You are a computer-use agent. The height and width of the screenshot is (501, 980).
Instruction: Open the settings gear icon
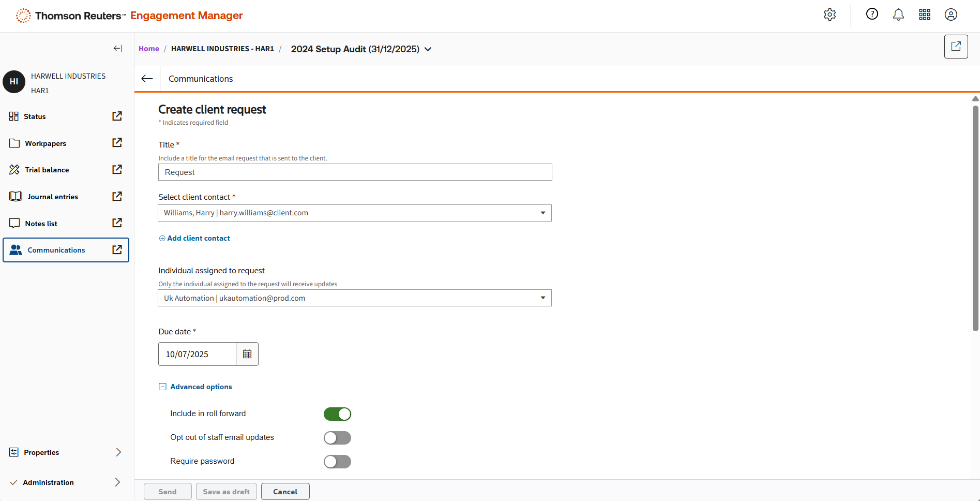tap(830, 15)
